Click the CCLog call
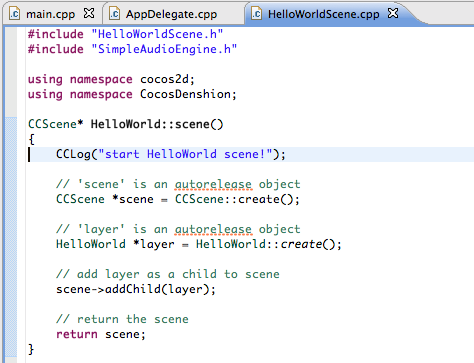474x363 pixels. [171, 154]
